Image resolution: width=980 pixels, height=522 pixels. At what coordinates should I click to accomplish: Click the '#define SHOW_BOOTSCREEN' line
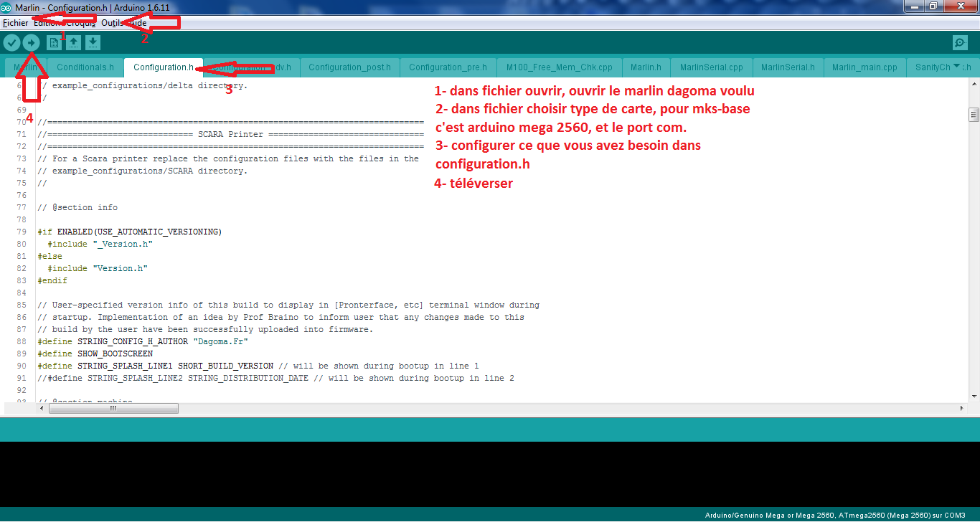coord(95,353)
